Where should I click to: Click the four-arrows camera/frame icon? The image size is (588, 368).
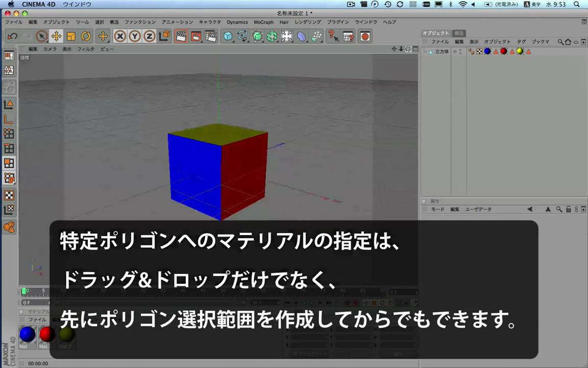tap(287, 36)
